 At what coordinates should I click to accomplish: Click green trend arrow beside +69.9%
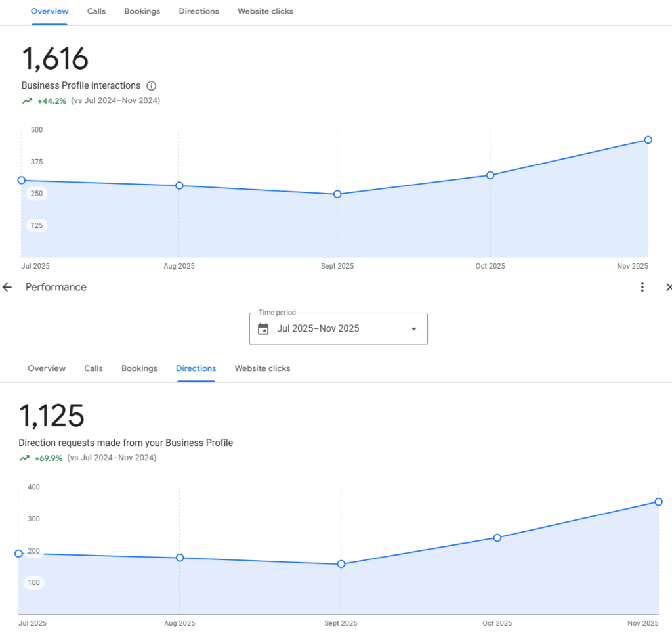(24, 458)
